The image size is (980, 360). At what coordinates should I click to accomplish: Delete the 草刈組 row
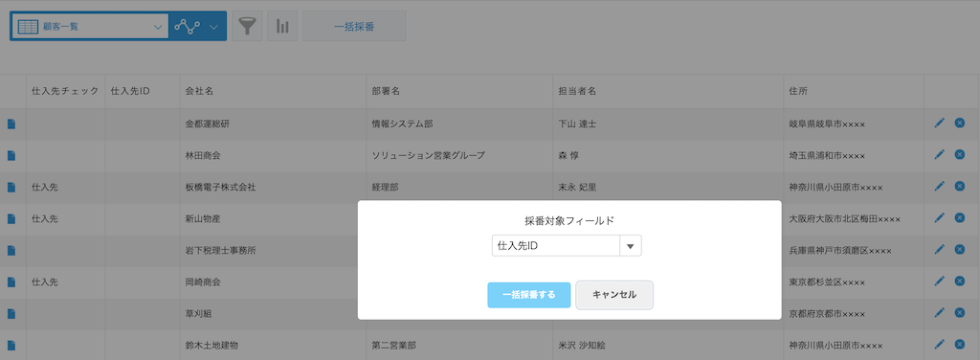point(959,312)
